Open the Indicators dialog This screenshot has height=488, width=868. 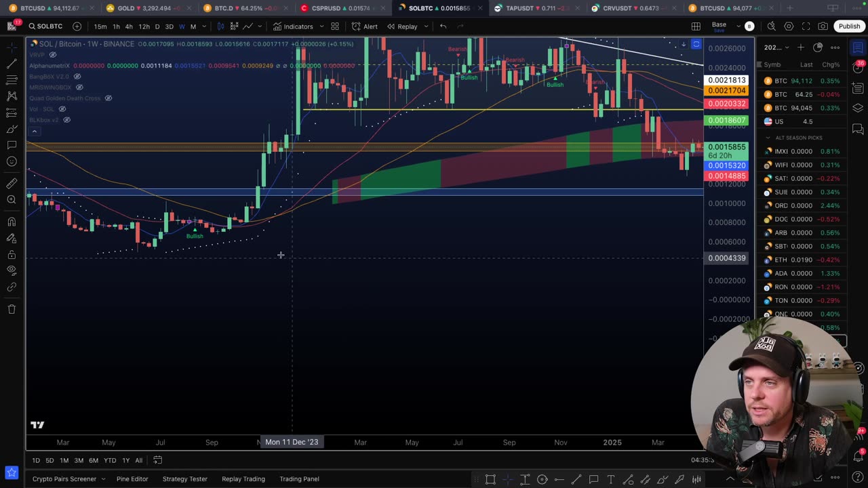click(x=293, y=26)
